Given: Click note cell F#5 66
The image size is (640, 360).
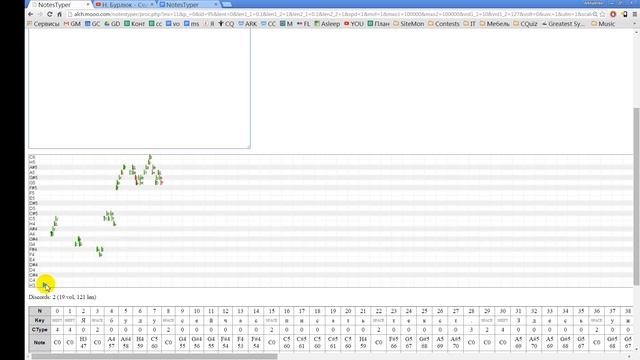Looking at the screenshot, I should (393, 342).
